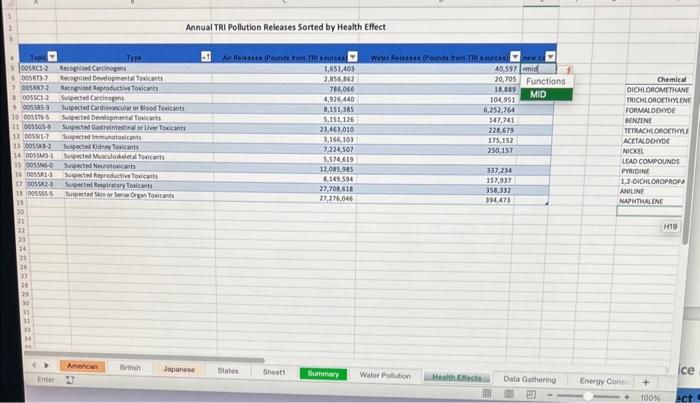Select the Health Effects sheet tab
Screen dimensions: 700x403
click(457, 378)
